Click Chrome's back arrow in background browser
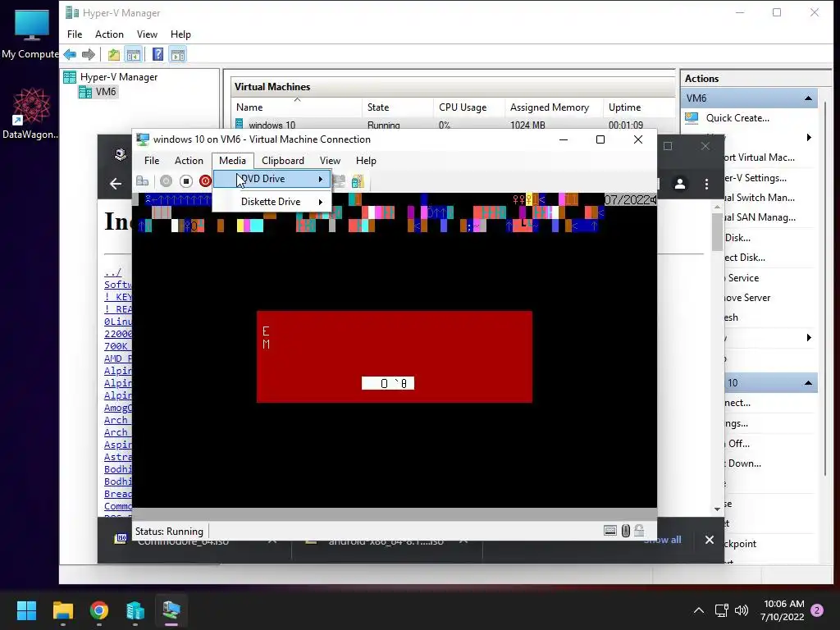 (x=116, y=184)
